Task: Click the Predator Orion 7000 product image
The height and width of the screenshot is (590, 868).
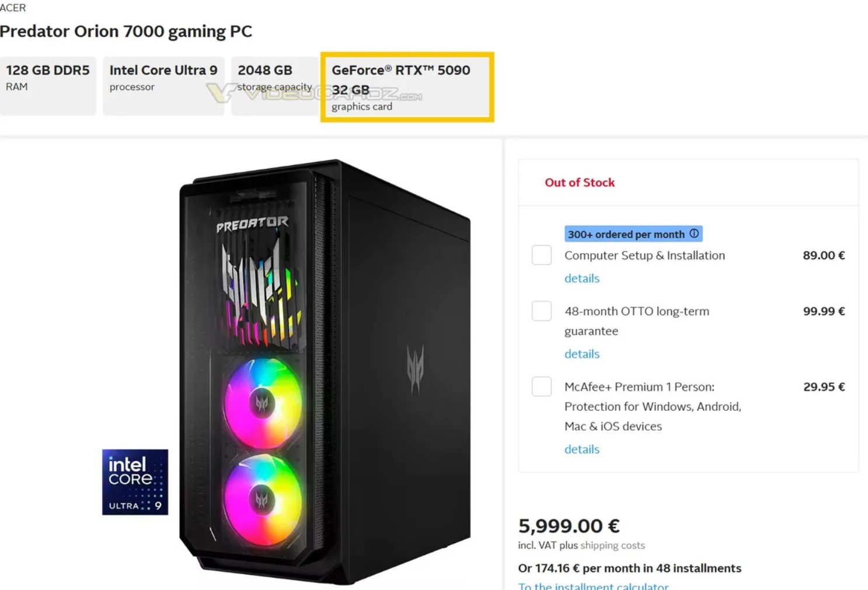Action: [325, 373]
